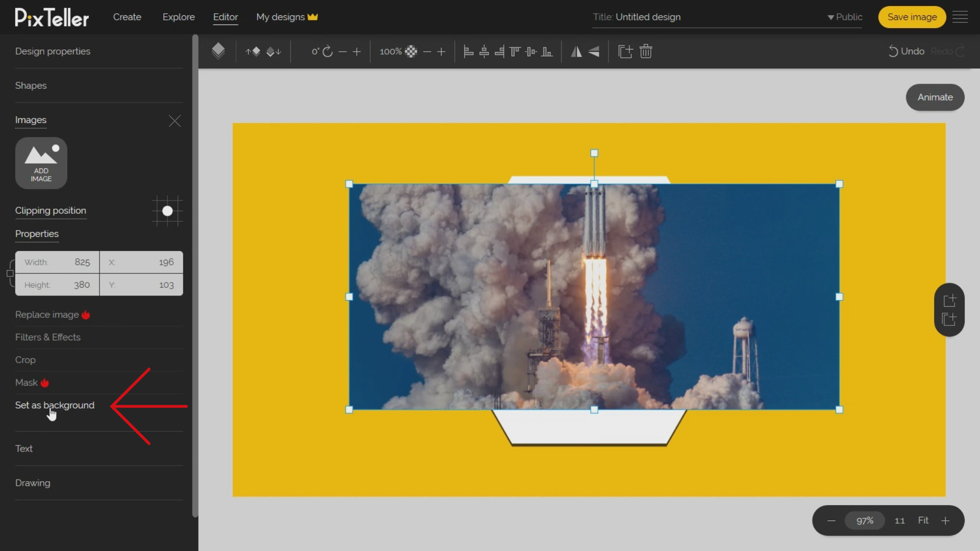
Task: Delete selected element with trash icon
Action: pyautogui.click(x=646, y=51)
